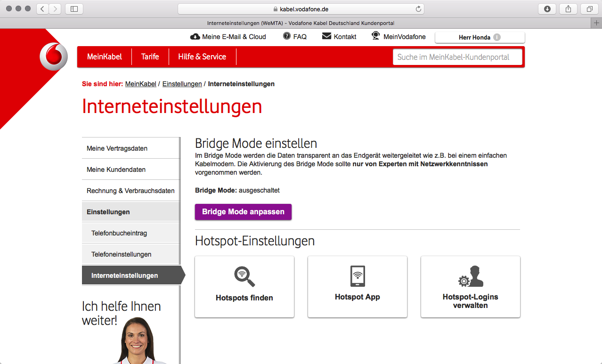Click the kabel.vodafone.de address bar
Screen dimensions: 602x364
[301, 9]
